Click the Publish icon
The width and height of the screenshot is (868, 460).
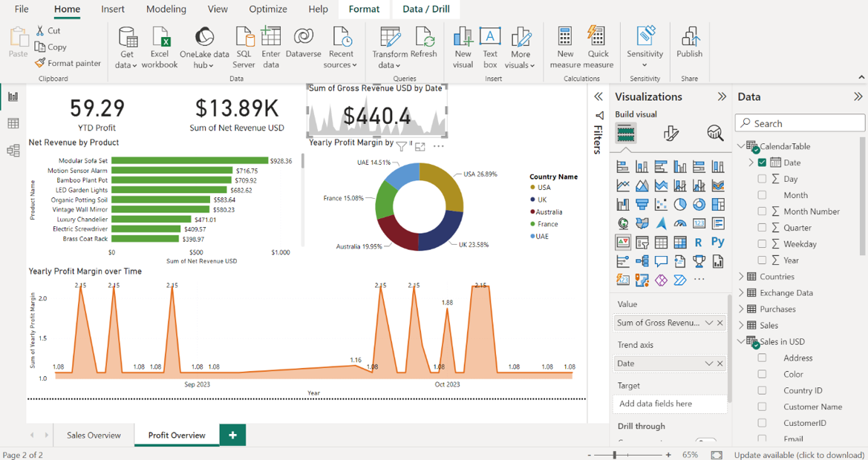(689, 37)
